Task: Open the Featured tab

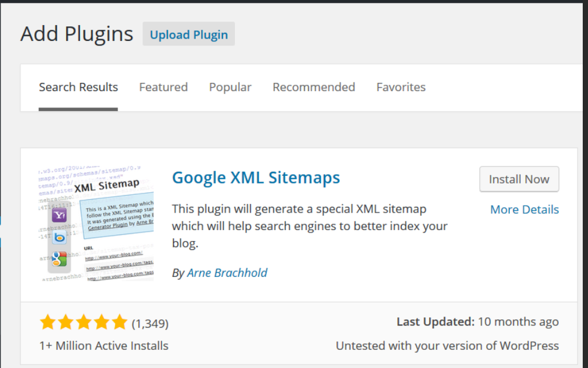Action: tap(163, 87)
